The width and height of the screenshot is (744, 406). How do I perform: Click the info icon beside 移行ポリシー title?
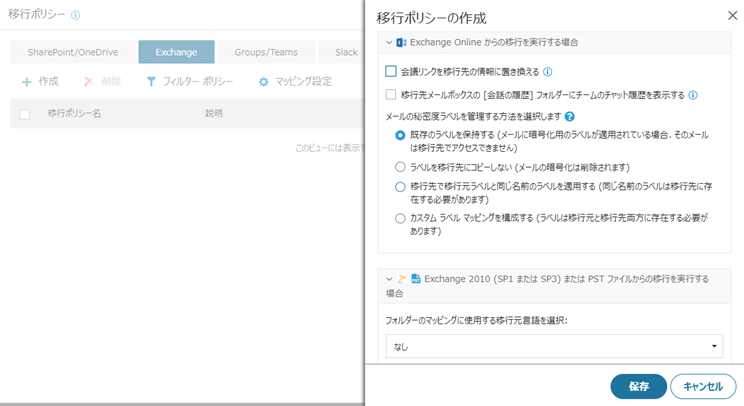(75, 15)
